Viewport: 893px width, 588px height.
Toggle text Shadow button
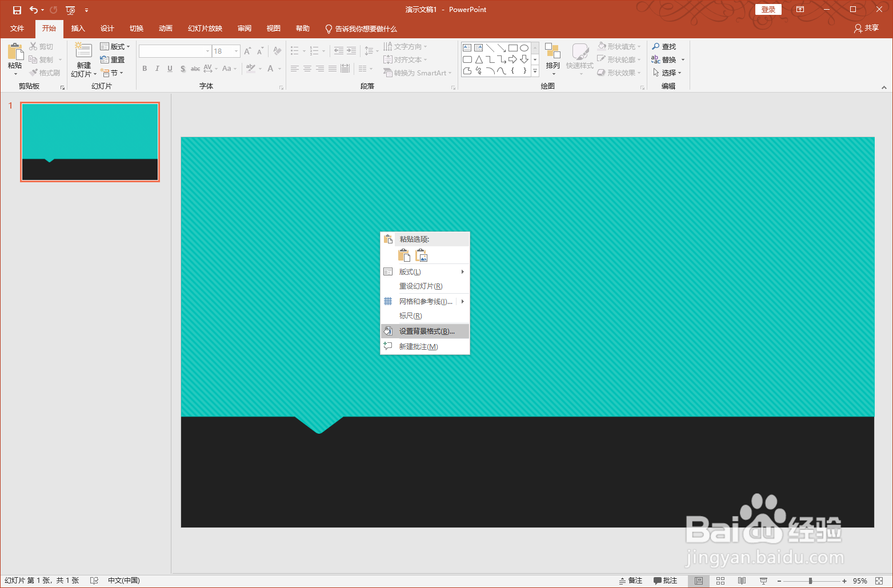(x=183, y=69)
